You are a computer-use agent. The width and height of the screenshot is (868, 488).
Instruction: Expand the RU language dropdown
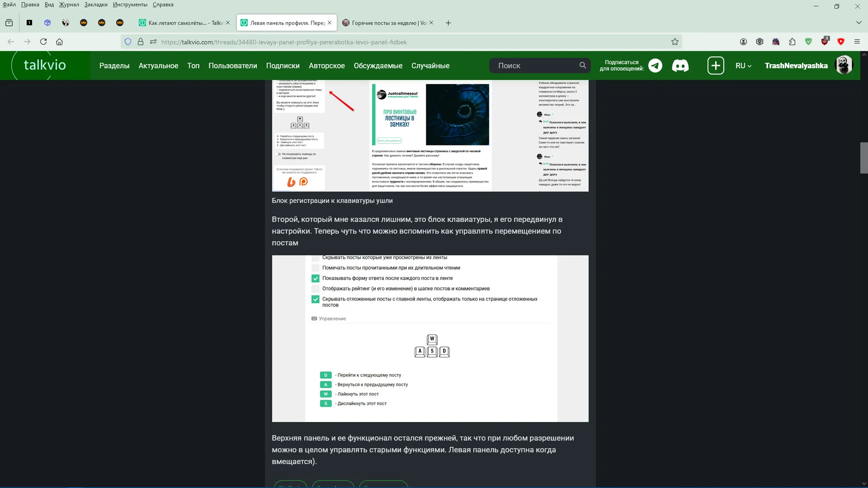pyautogui.click(x=743, y=66)
